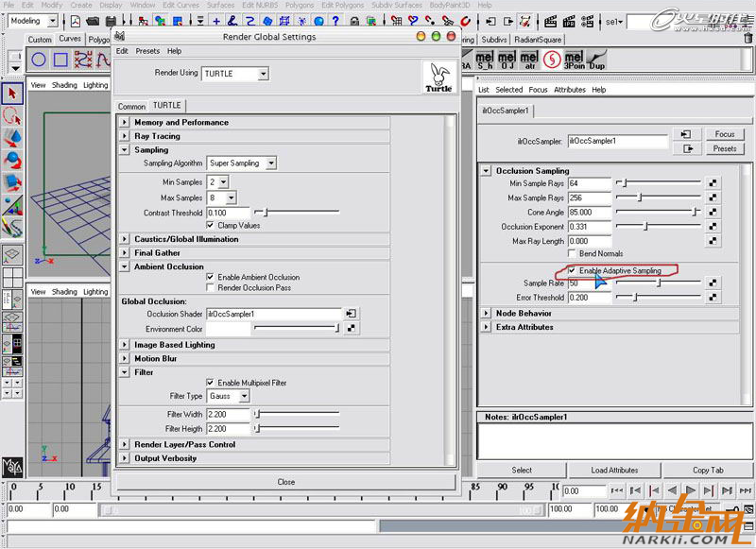Click the Turtle rabbit logo icon
Screen dimensions: 756x549
coord(438,77)
